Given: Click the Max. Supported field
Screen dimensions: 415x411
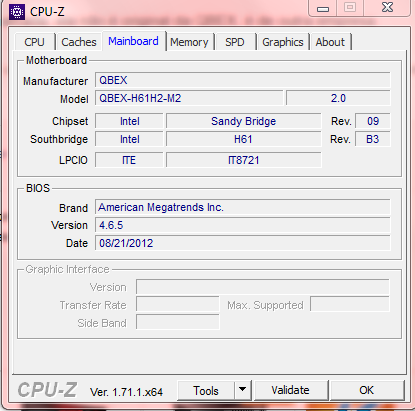Looking at the screenshot, I should [350, 304].
